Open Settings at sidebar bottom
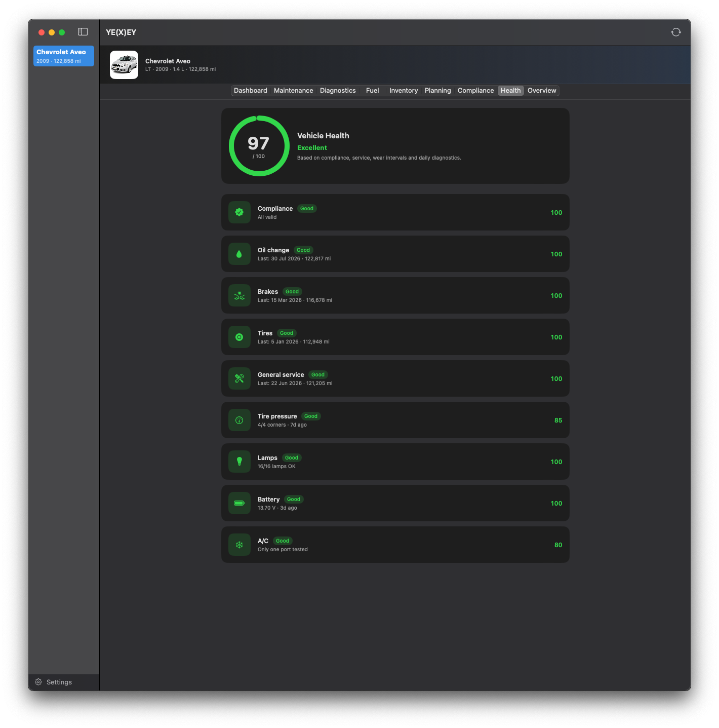 [64, 682]
